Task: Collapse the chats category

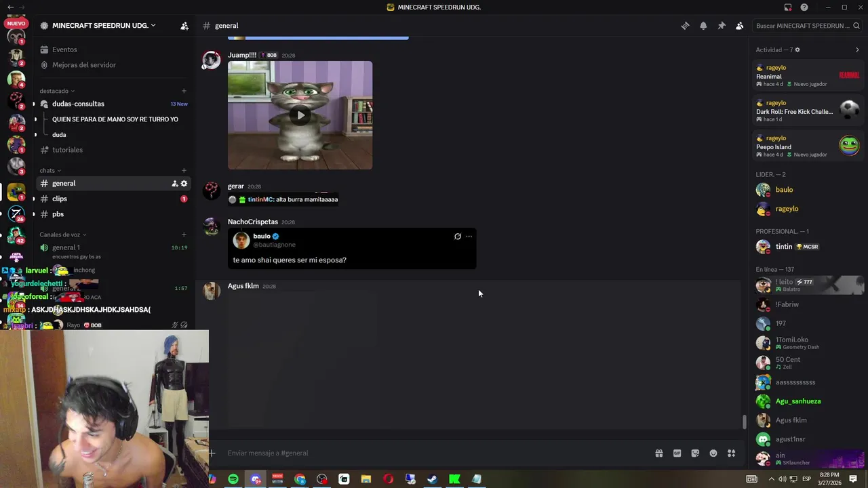Action: click(x=50, y=170)
